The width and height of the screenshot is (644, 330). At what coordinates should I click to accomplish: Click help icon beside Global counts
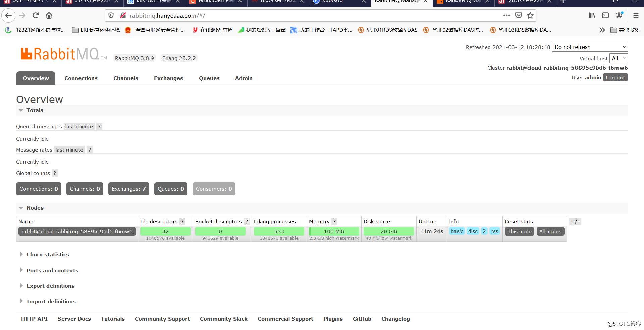click(x=55, y=173)
